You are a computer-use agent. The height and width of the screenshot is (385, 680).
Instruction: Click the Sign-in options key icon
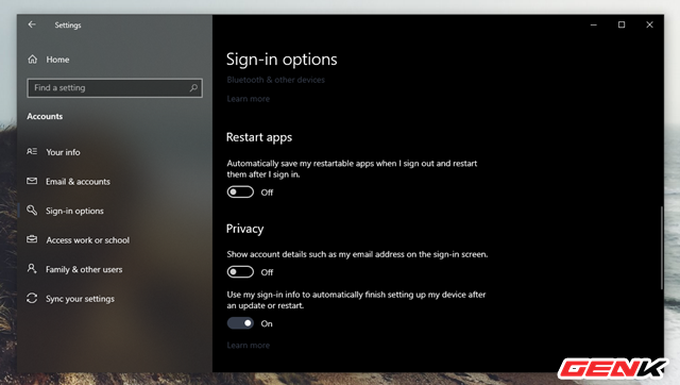pos(32,210)
